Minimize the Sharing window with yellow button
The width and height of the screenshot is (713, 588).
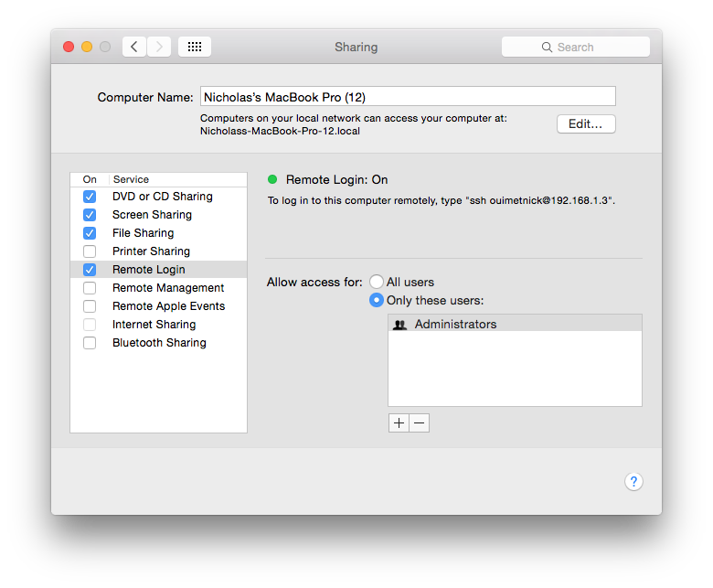click(x=87, y=47)
